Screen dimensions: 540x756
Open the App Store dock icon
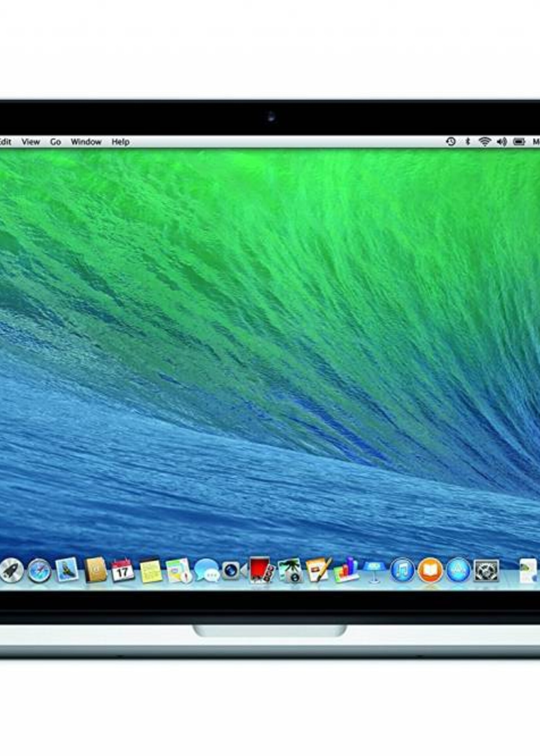click(458, 570)
